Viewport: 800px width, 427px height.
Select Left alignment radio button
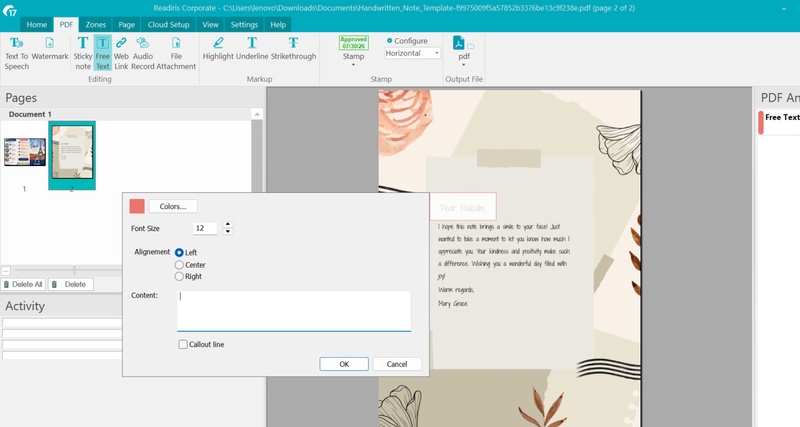coord(179,253)
